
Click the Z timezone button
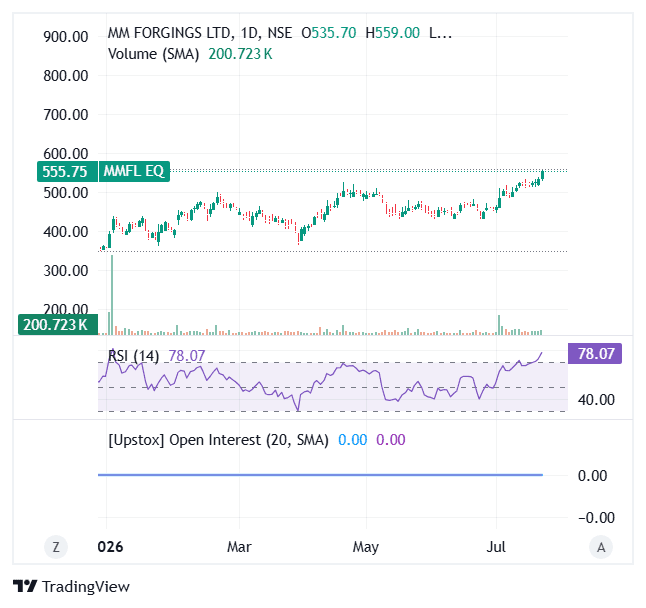click(56, 547)
